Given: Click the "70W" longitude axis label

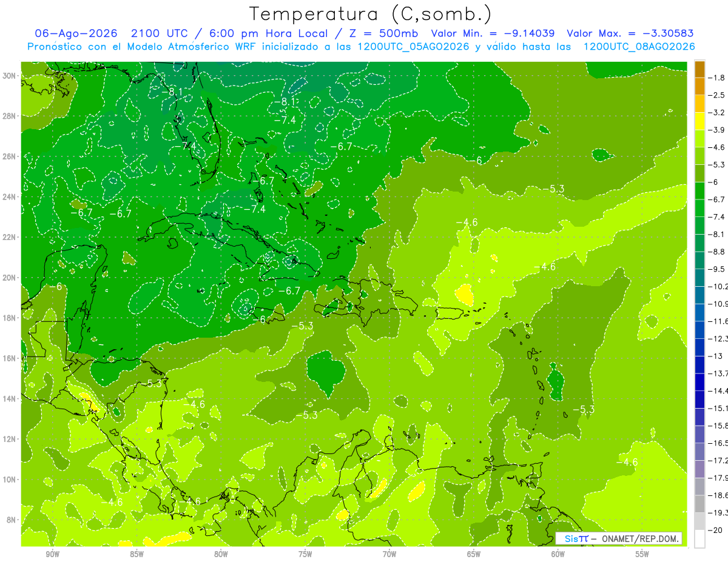Looking at the screenshot, I should click(x=389, y=555).
